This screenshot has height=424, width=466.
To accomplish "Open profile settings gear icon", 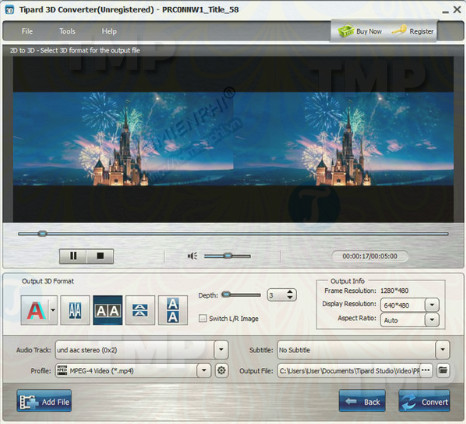I will [221, 370].
